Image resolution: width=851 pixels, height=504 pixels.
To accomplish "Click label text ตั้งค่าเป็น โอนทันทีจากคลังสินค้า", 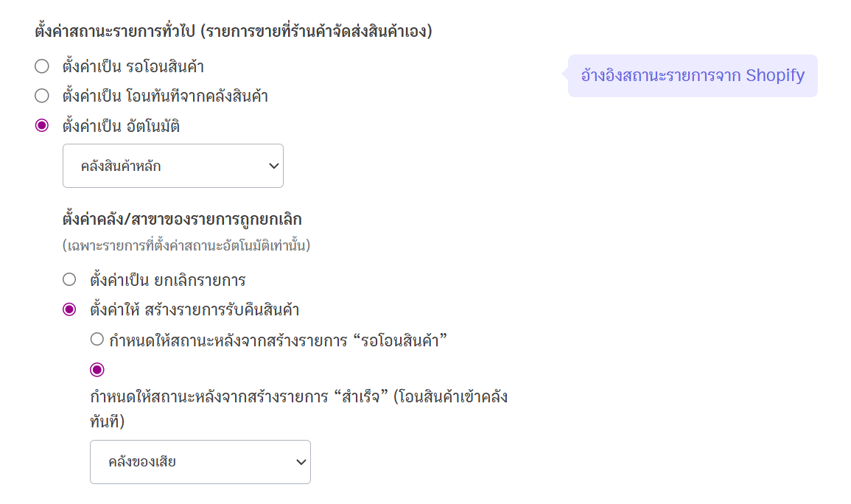I will (166, 96).
